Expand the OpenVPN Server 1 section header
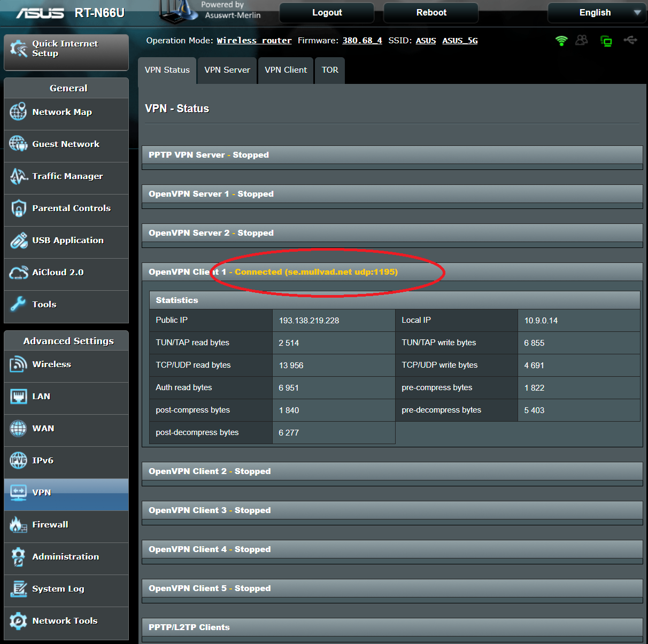The width and height of the screenshot is (648, 644). (x=392, y=194)
